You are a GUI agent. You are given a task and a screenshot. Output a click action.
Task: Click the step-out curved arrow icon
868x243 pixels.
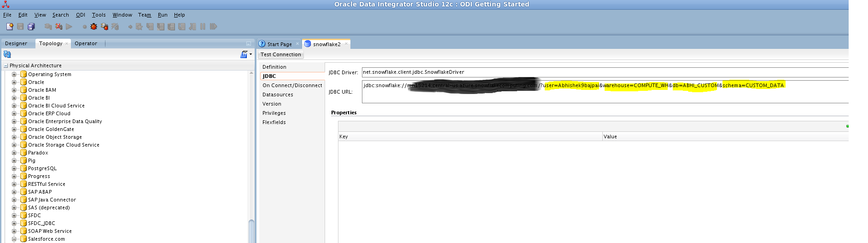[x=192, y=27]
